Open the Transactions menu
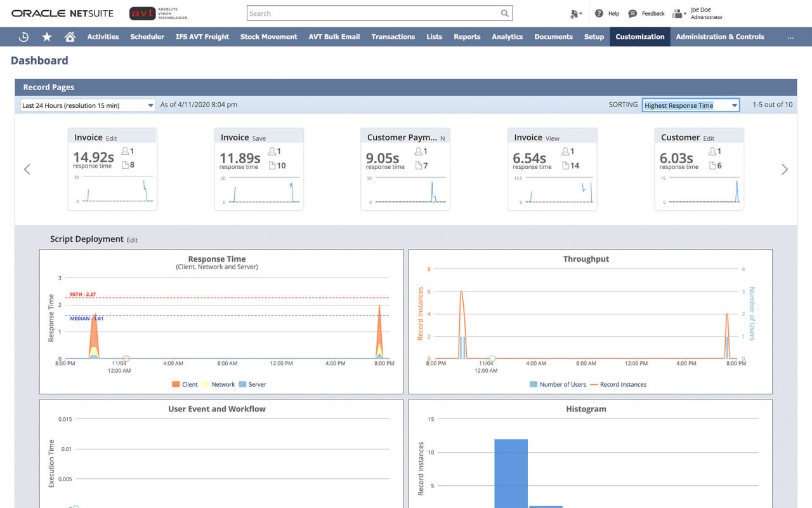 coord(393,36)
